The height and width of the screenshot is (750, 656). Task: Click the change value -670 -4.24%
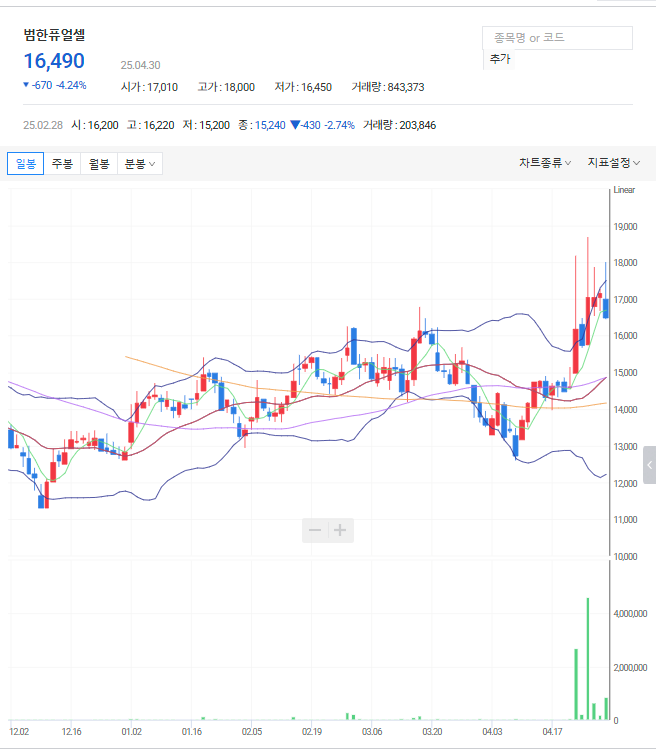tap(55, 85)
